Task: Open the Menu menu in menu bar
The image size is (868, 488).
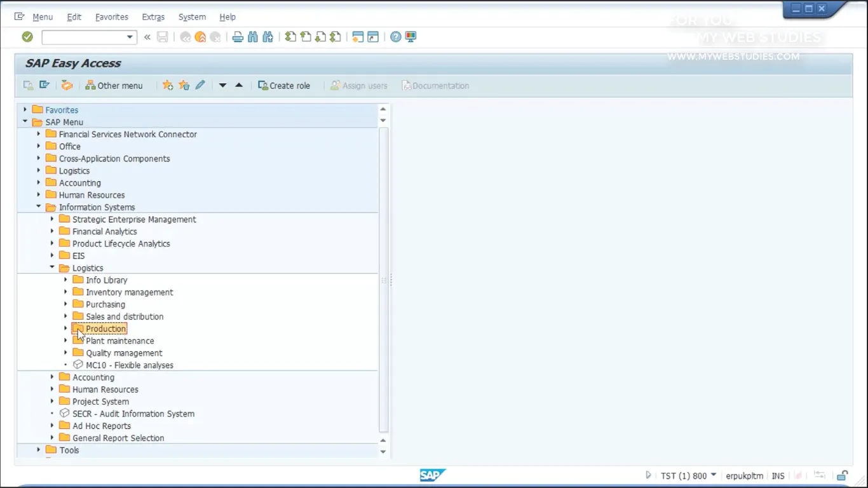Action: (x=43, y=17)
